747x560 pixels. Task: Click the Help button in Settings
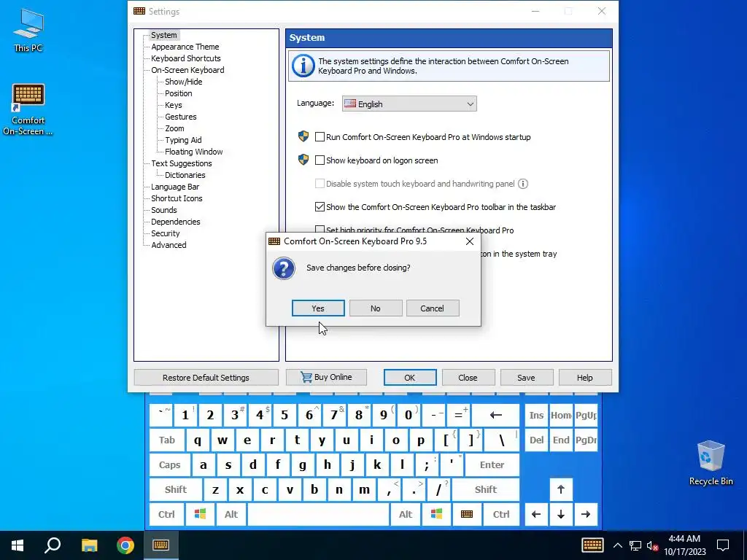coord(585,378)
